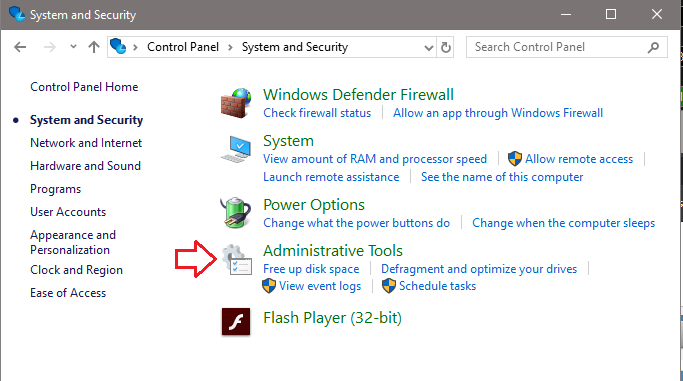
Task: Click Change when the computer sleeps
Action: (563, 223)
